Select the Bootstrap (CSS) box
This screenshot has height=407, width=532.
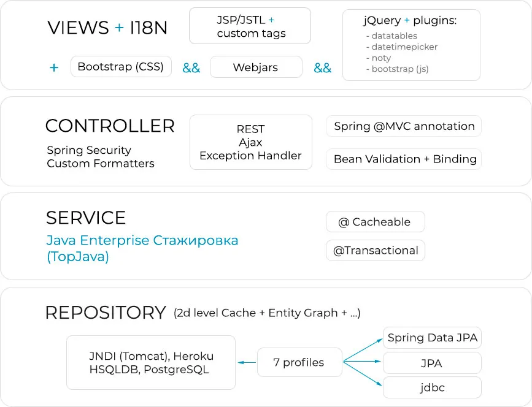coord(121,67)
